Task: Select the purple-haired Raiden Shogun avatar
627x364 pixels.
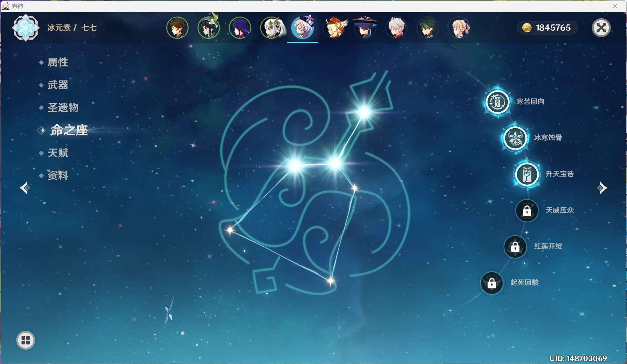Action: click(240, 28)
